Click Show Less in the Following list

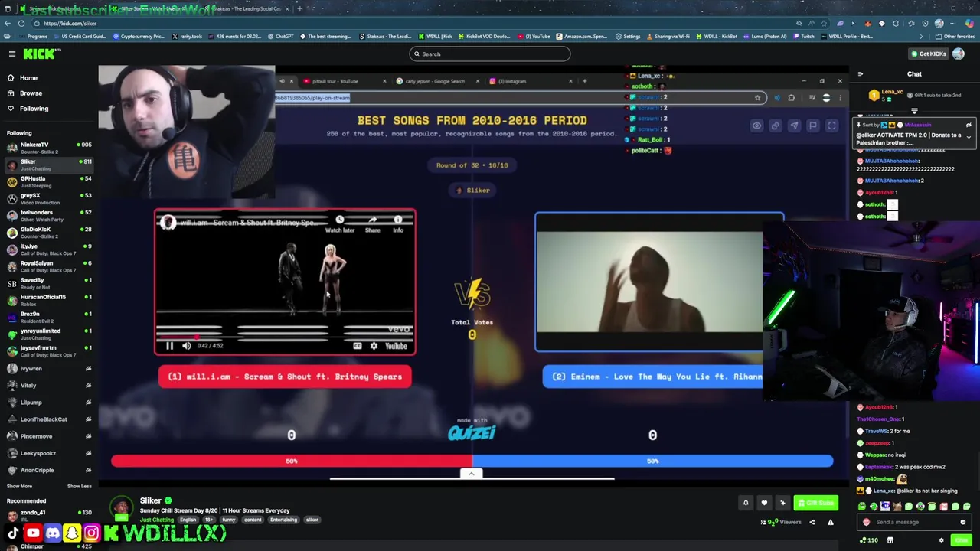tap(79, 486)
